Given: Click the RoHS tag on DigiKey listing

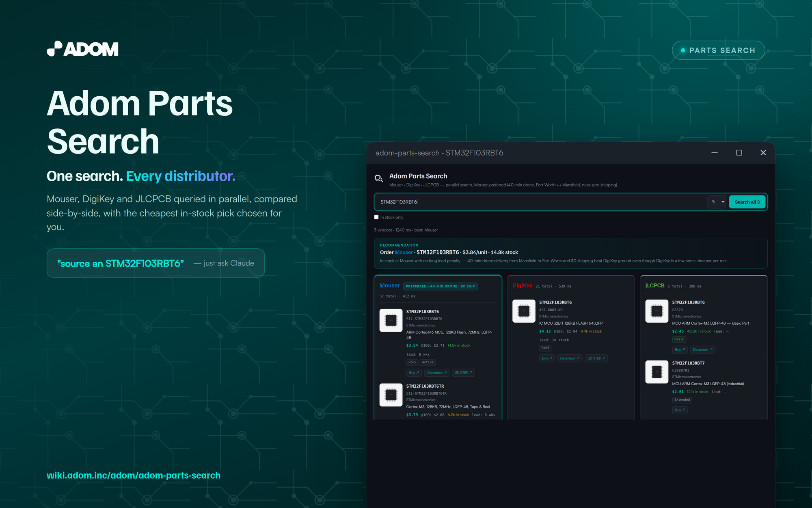Looking at the screenshot, I should click(x=545, y=348).
